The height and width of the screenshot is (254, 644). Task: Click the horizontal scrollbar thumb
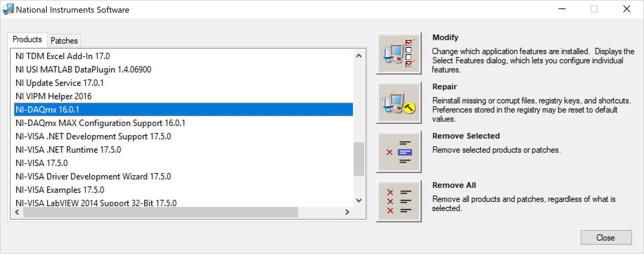(x=161, y=212)
